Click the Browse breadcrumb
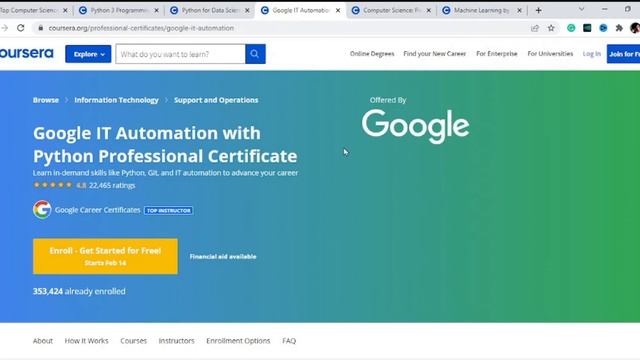The height and width of the screenshot is (360, 640). [46, 100]
